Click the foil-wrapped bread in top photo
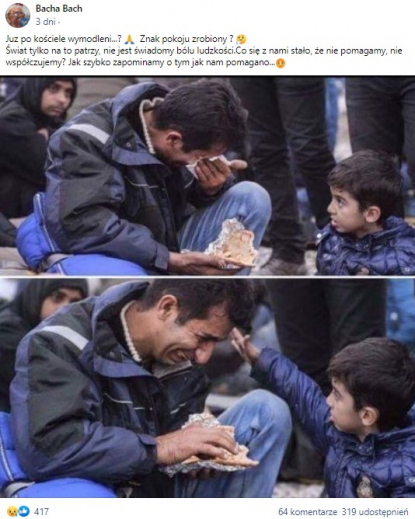The width and height of the screenshot is (415, 519). (232, 244)
